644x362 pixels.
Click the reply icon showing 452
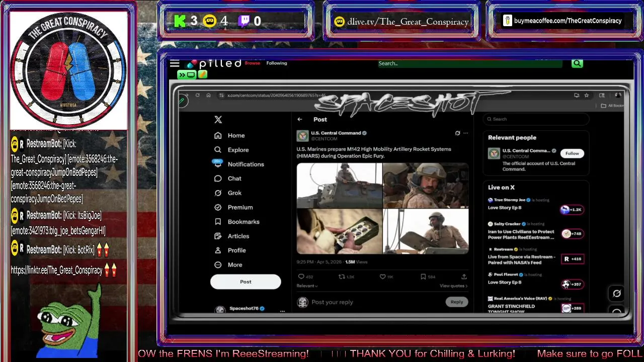point(301,277)
